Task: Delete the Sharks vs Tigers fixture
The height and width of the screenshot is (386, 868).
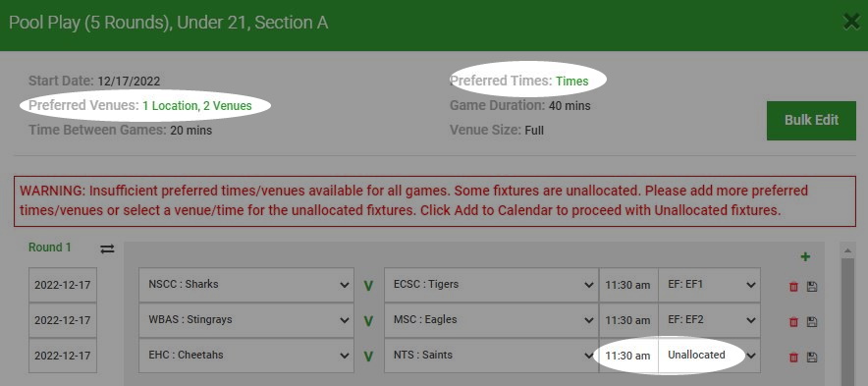Action: click(x=793, y=287)
